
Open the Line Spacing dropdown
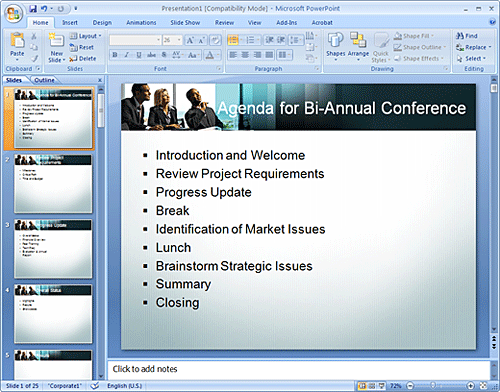click(296, 40)
